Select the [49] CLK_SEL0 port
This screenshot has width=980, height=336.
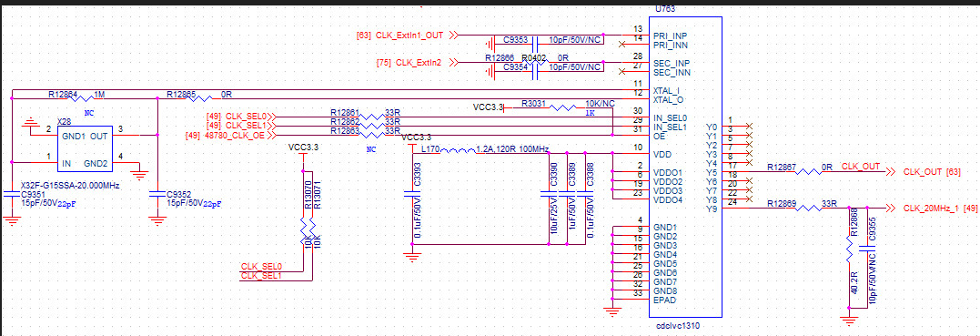click(240, 117)
